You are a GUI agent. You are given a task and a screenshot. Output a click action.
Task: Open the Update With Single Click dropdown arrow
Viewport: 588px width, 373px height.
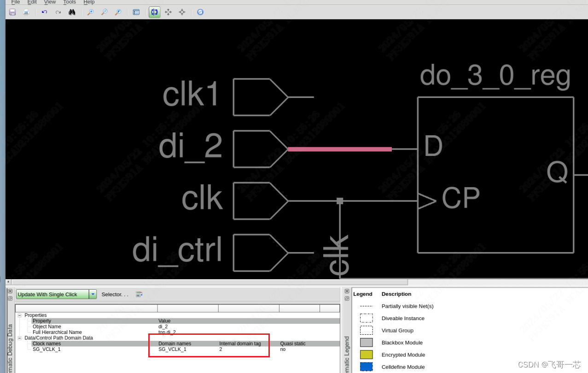(x=92, y=294)
